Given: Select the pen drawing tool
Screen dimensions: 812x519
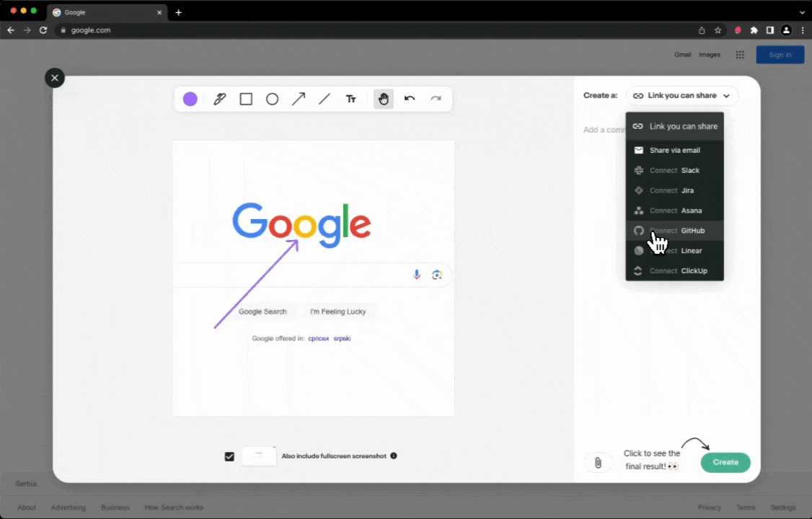Looking at the screenshot, I should (x=220, y=99).
